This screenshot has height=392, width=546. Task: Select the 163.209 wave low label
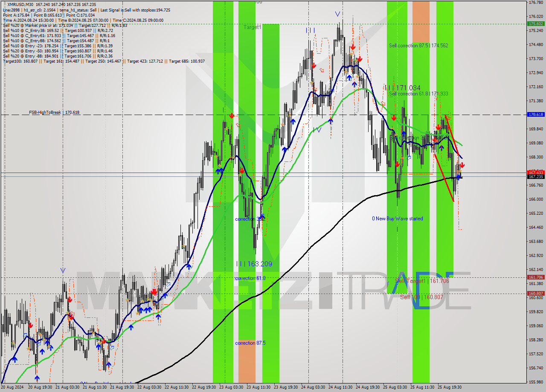pyautogui.click(x=254, y=264)
